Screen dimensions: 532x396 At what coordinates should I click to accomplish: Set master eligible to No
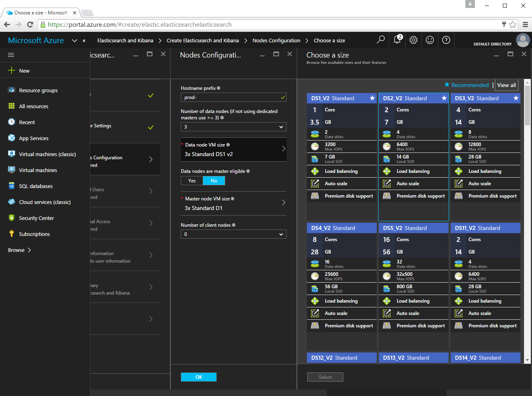tap(214, 181)
